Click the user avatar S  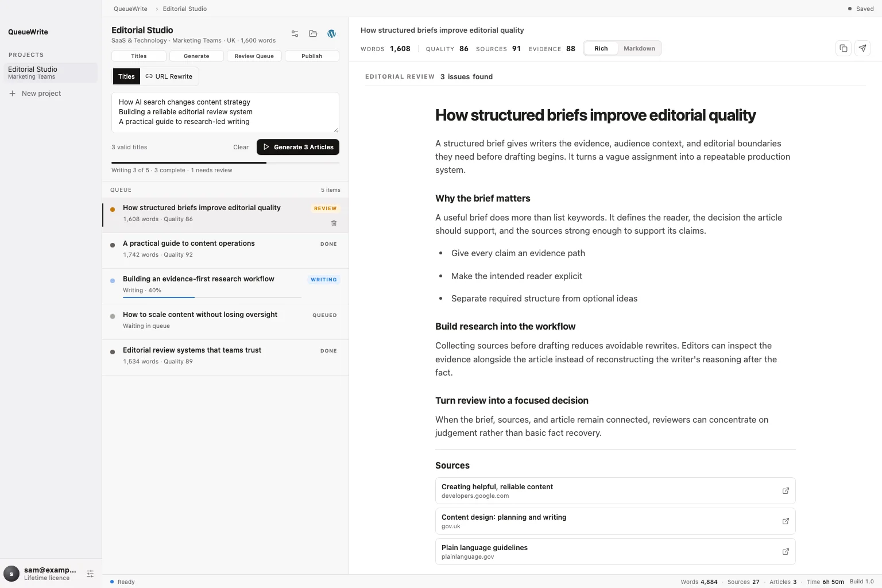point(11,574)
